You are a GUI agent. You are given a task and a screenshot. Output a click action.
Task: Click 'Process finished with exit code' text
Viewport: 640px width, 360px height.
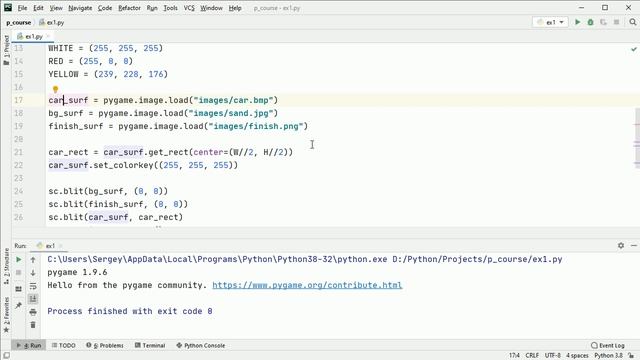click(125, 311)
